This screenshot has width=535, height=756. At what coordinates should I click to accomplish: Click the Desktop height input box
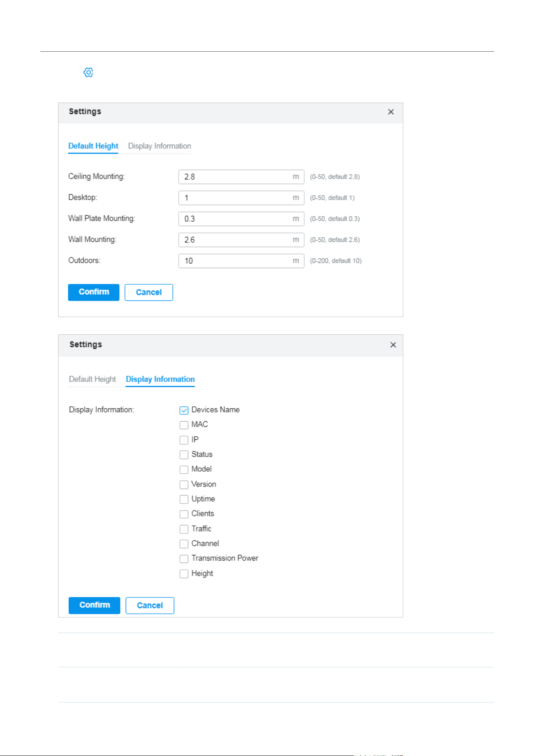tap(241, 198)
